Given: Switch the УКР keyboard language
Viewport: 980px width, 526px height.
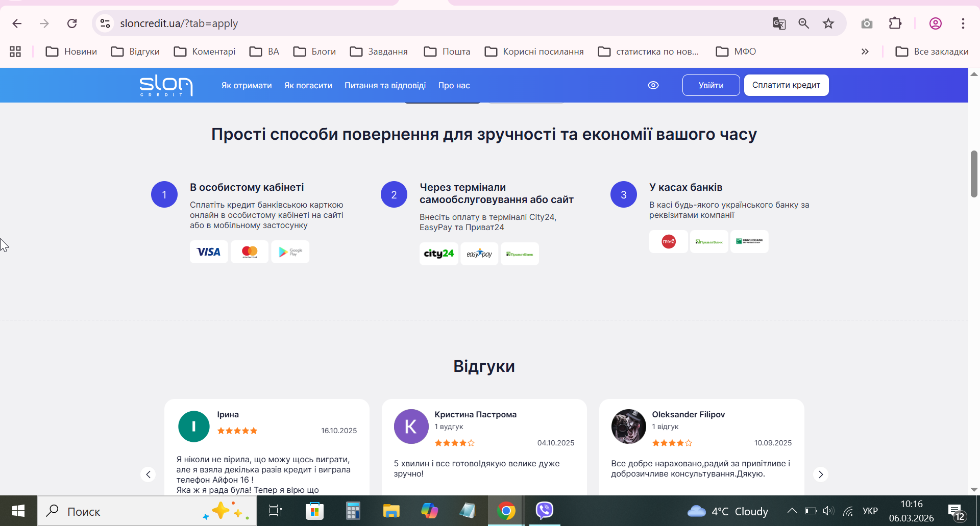Looking at the screenshot, I should (870, 511).
